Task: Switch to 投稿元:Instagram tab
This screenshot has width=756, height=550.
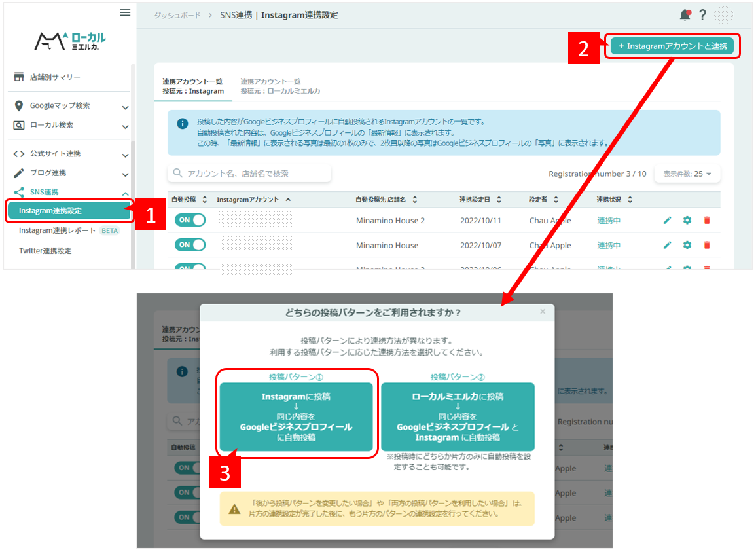Action: 193,86
